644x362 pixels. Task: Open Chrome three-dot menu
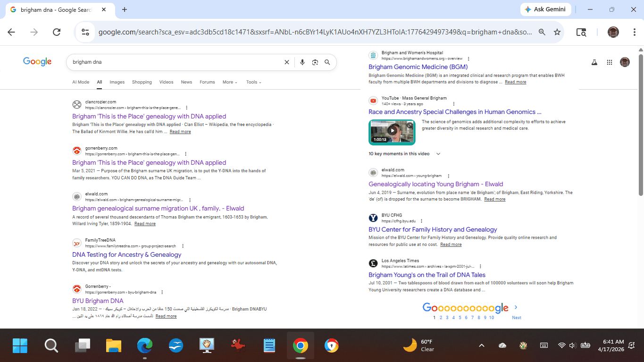(635, 32)
